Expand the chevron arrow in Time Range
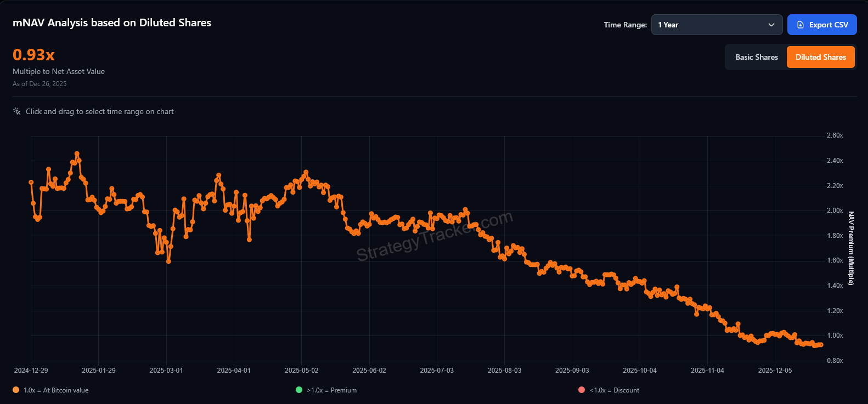The image size is (868, 404). click(x=771, y=25)
